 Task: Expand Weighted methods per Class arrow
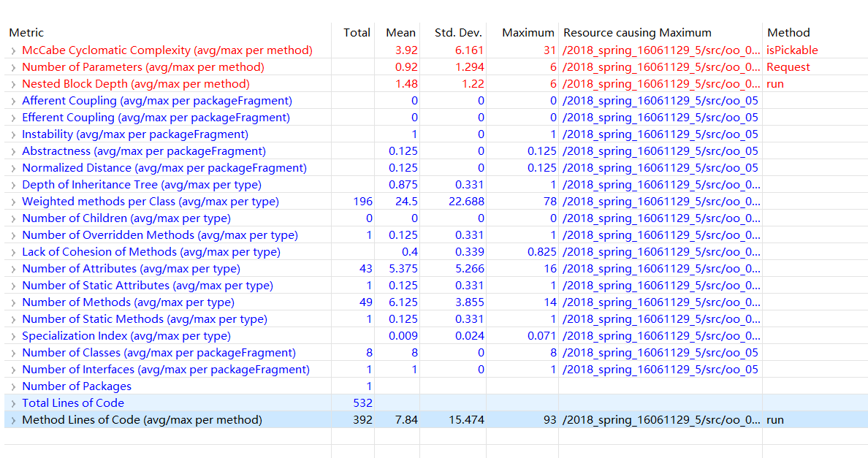[13, 202]
